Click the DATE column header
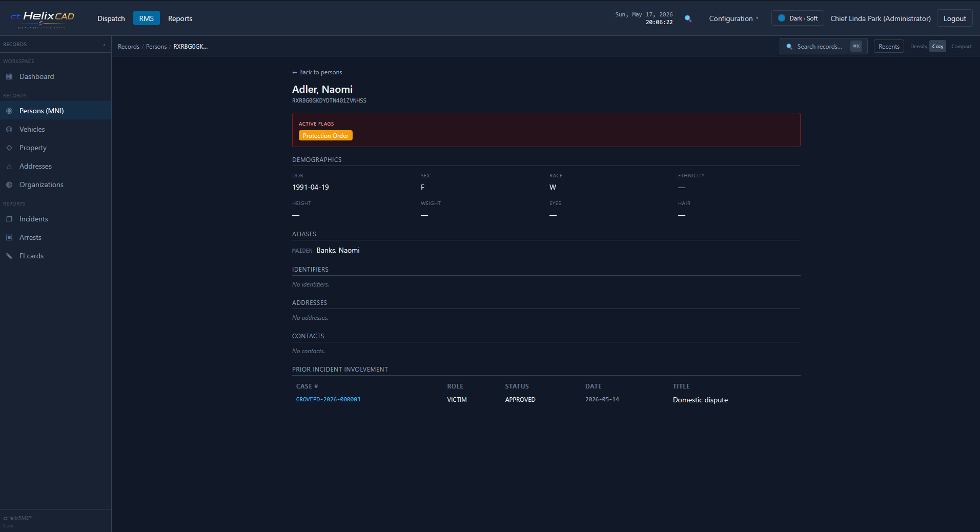 (x=593, y=386)
